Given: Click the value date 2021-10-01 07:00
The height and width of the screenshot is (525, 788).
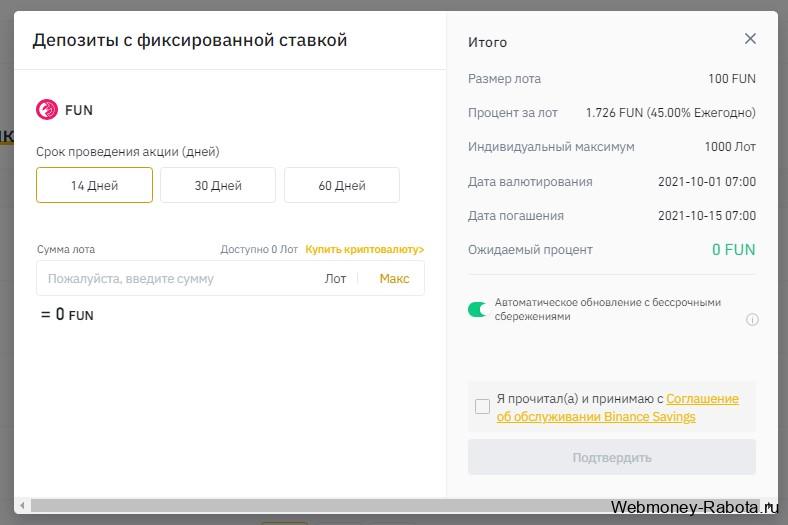Looking at the screenshot, I should [707, 181].
